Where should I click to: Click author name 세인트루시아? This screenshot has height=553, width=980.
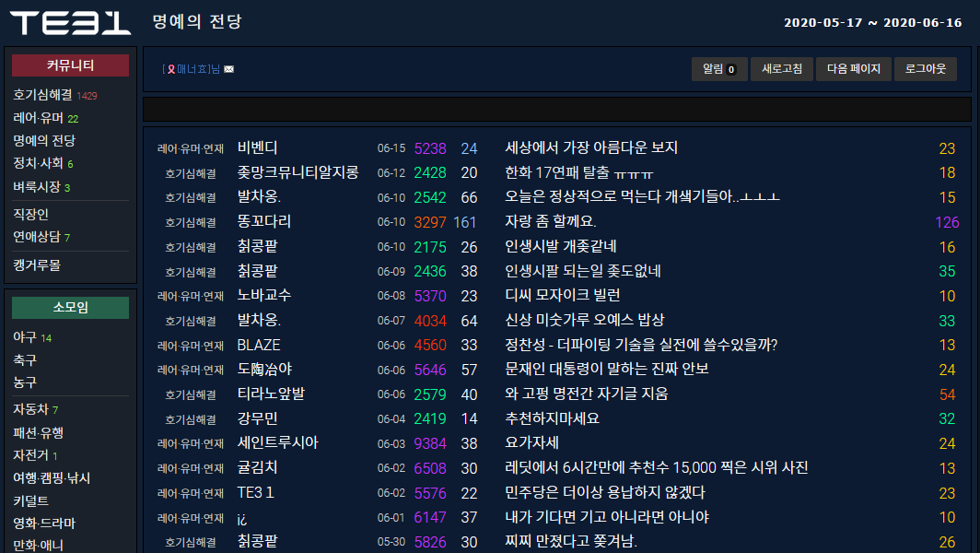[x=277, y=443]
